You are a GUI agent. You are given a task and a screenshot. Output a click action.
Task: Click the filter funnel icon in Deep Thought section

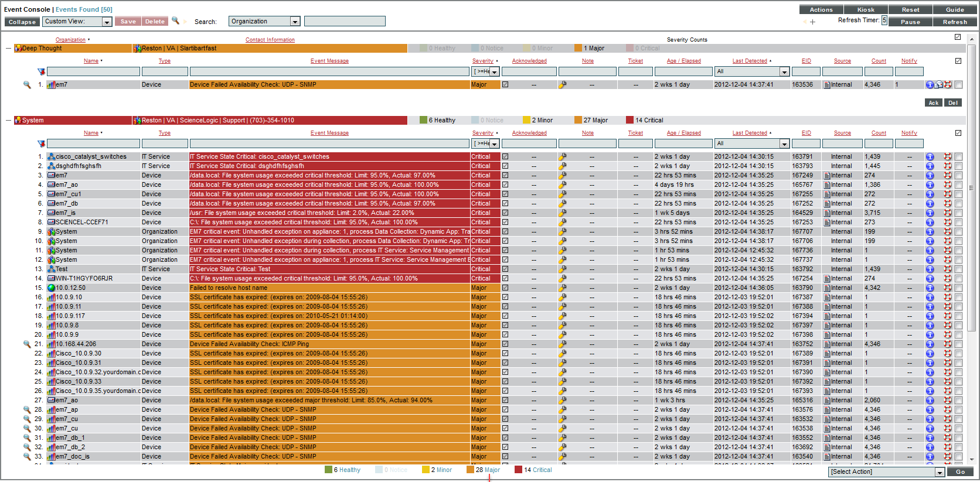coord(41,71)
